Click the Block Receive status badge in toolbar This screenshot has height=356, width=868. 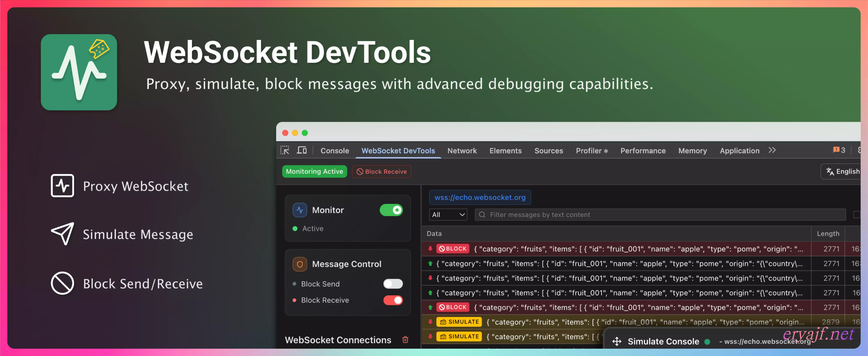(381, 172)
